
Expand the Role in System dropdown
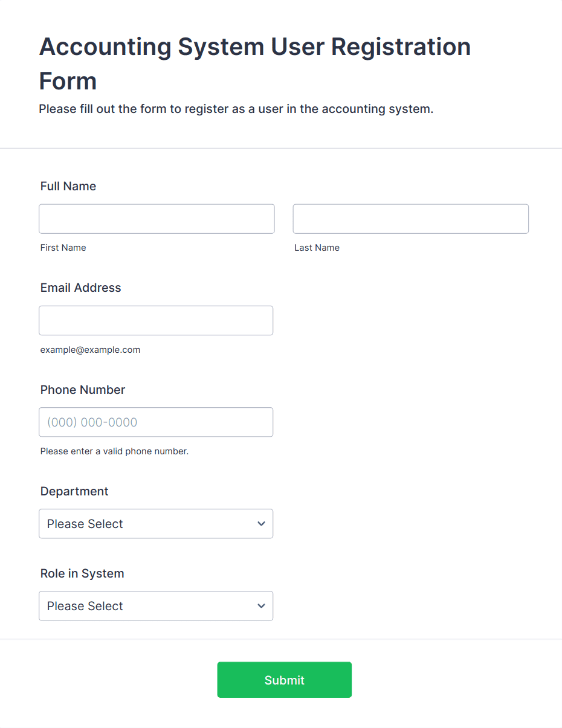pyautogui.click(x=155, y=606)
